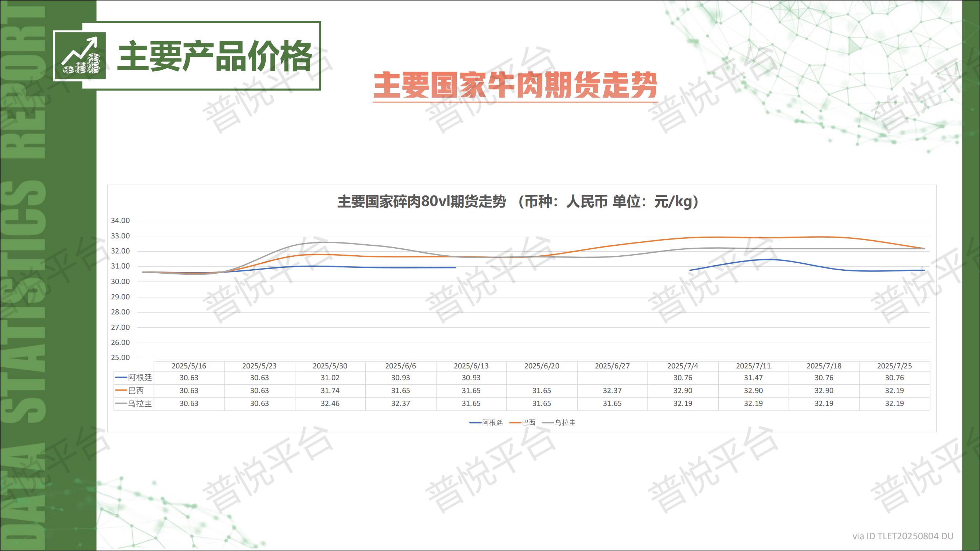Click the 32.37 value in 巴西 row
980x551 pixels.
tap(612, 391)
